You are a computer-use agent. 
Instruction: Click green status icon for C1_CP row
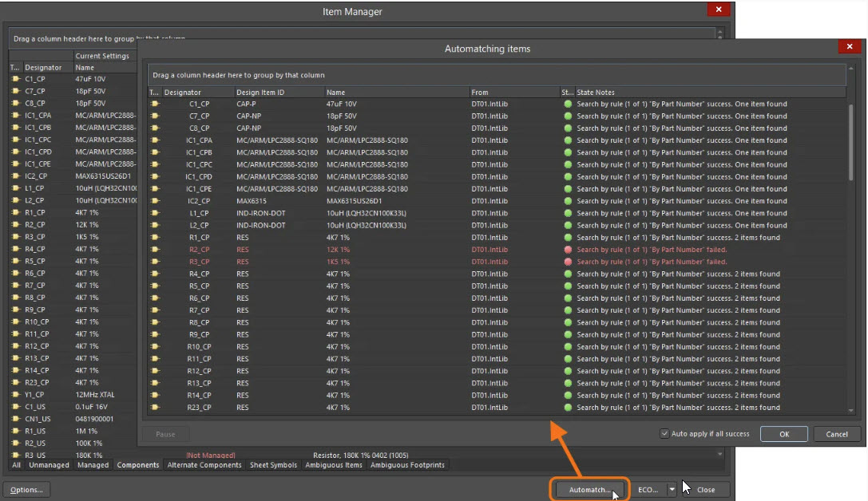point(568,104)
